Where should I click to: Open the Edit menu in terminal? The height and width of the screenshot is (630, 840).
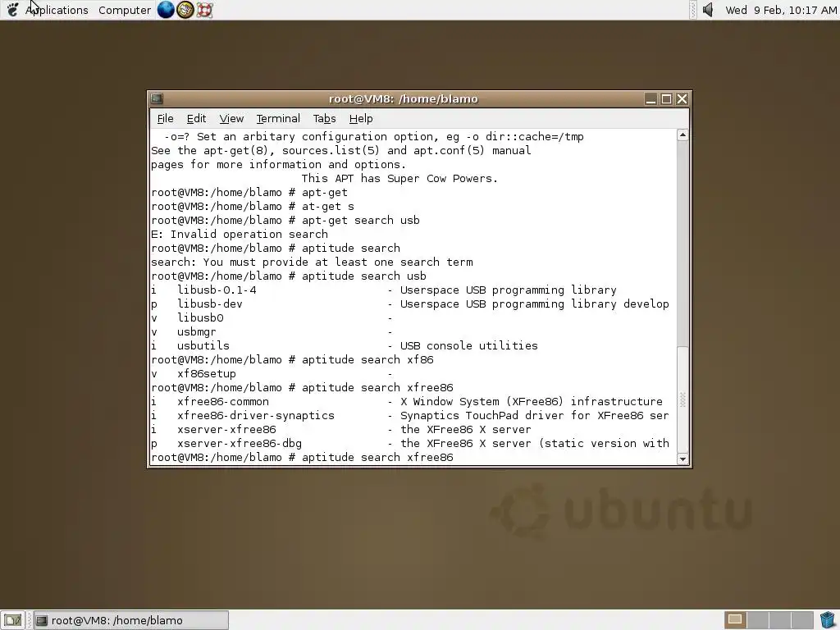pos(196,118)
